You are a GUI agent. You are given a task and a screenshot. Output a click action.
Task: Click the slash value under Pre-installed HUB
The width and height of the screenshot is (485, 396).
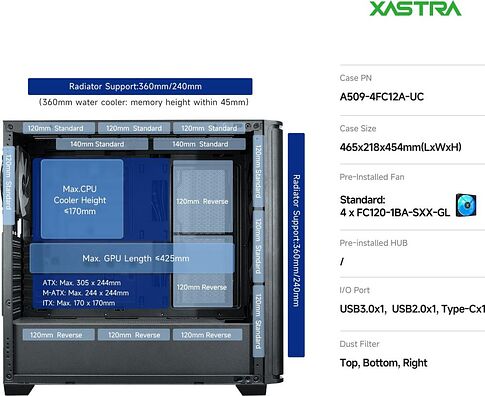coord(342,262)
